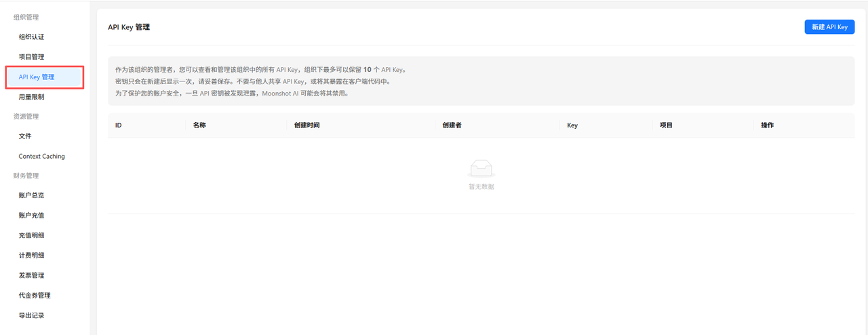Click the 创建时间 column header
868x335 pixels.
point(307,125)
